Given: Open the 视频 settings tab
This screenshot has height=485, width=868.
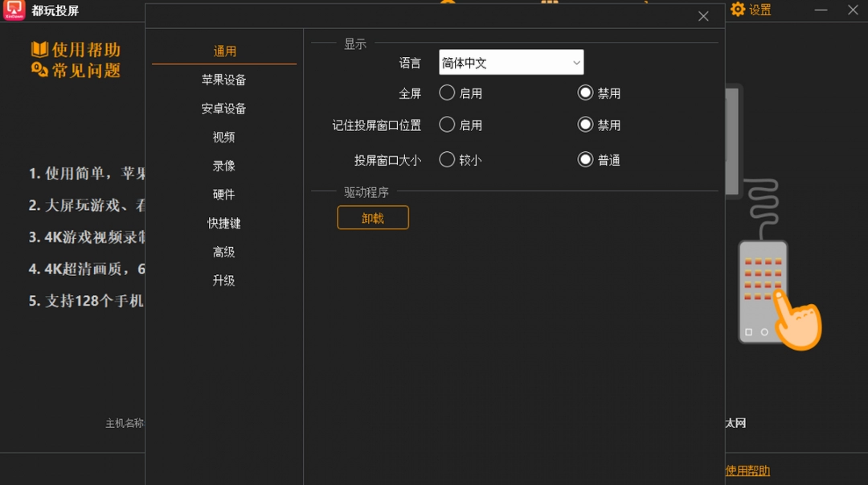Looking at the screenshot, I should (223, 137).
